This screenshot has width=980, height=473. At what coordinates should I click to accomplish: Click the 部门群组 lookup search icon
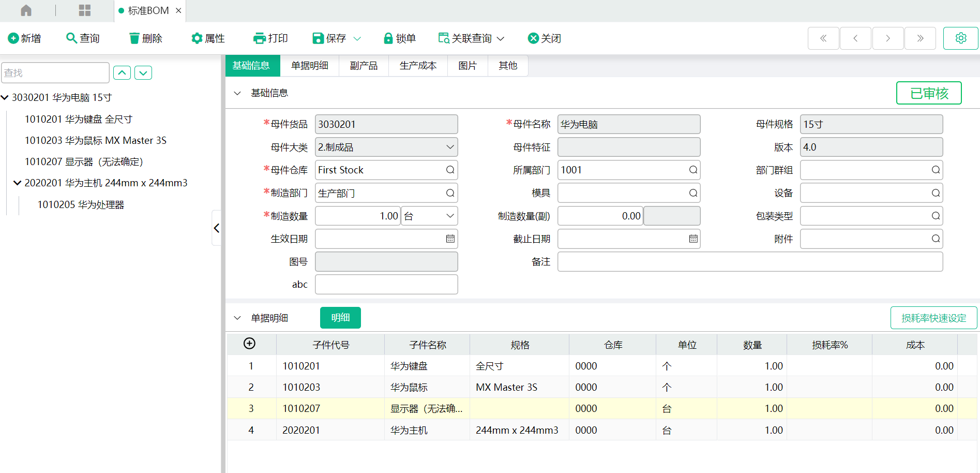(x=936, y=170)
